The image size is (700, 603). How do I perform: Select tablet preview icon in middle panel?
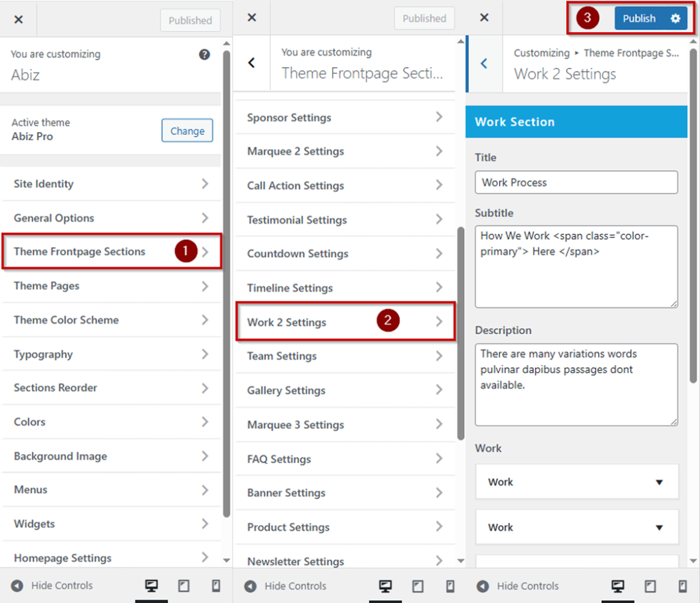pos(417,586)
